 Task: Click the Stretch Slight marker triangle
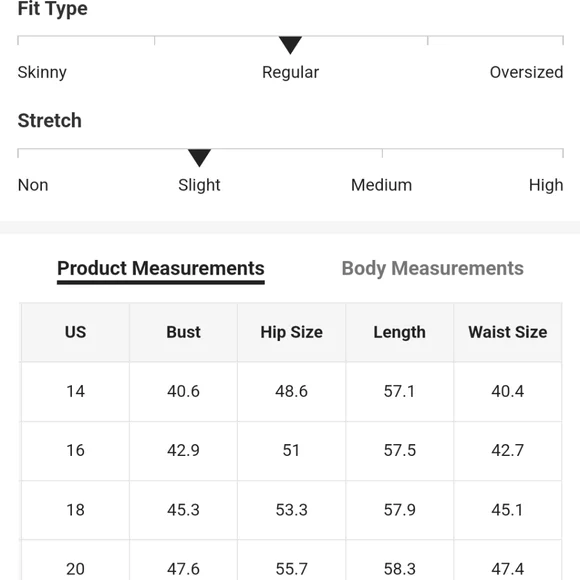pyautogui.click(x=199, y=158)
